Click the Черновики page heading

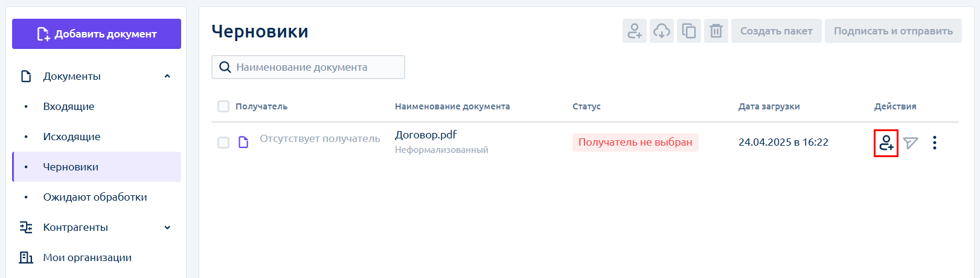(260, 31)
